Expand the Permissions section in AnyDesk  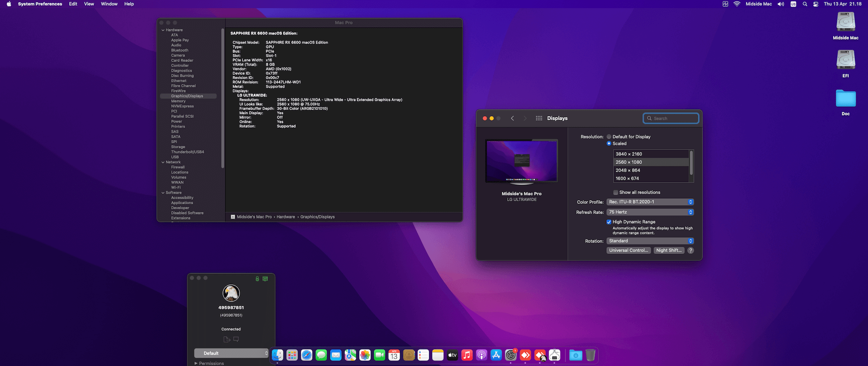[x=196, y=363]
